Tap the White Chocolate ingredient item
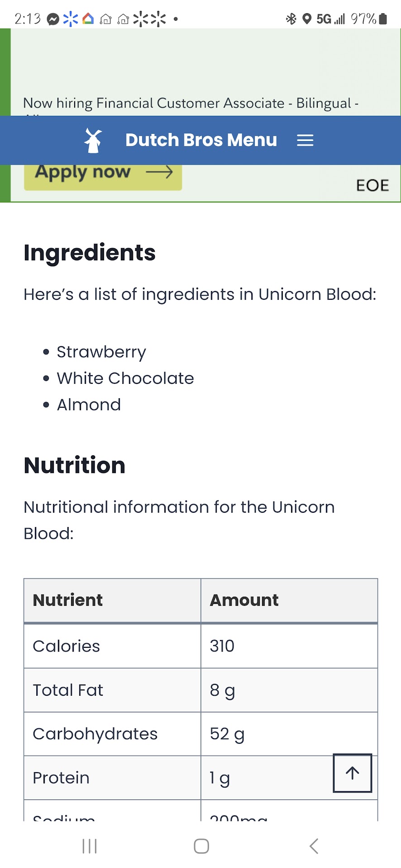Viewport: 401px width, 868px height. pos(125,378)
